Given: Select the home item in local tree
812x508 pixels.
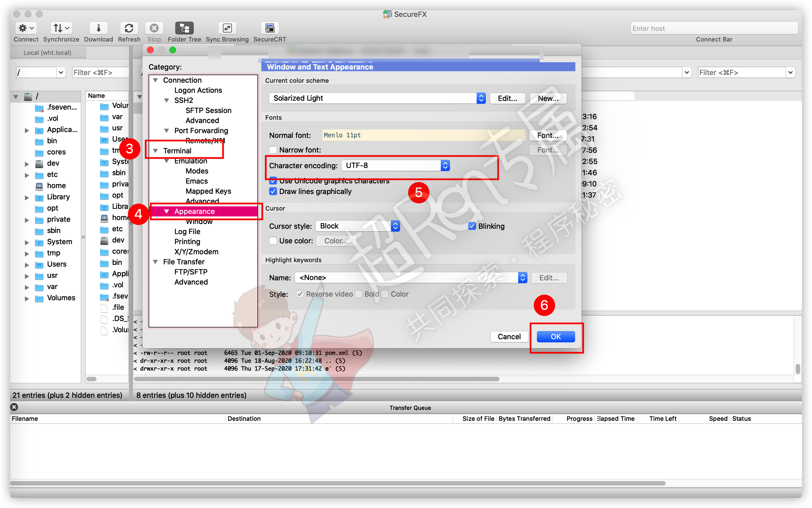Looking at the screenshot, I should click(x=56, y=186).
